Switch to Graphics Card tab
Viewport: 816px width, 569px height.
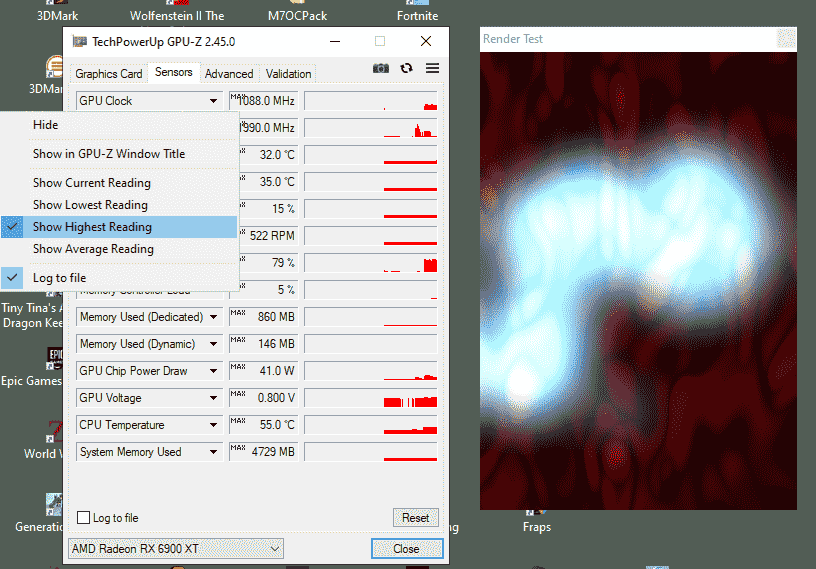(109, 74)
